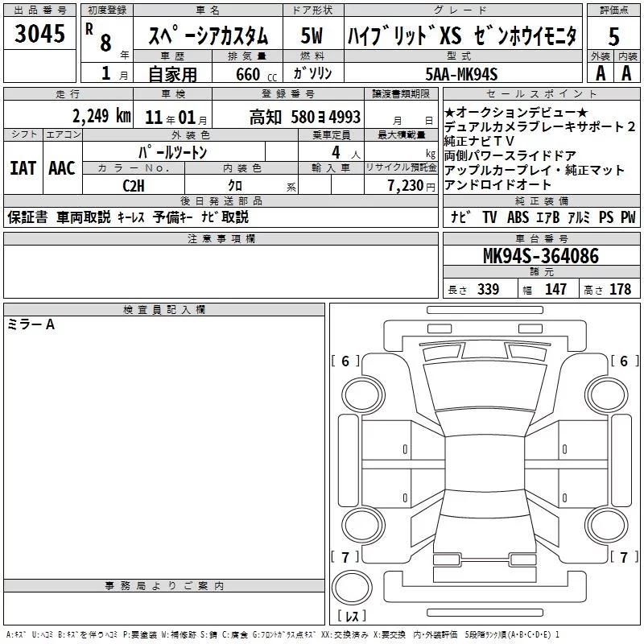The height and width of the screenshot is (644, 644).
Task: Click the 注意事項欄 header
Action: coord(221,238)
